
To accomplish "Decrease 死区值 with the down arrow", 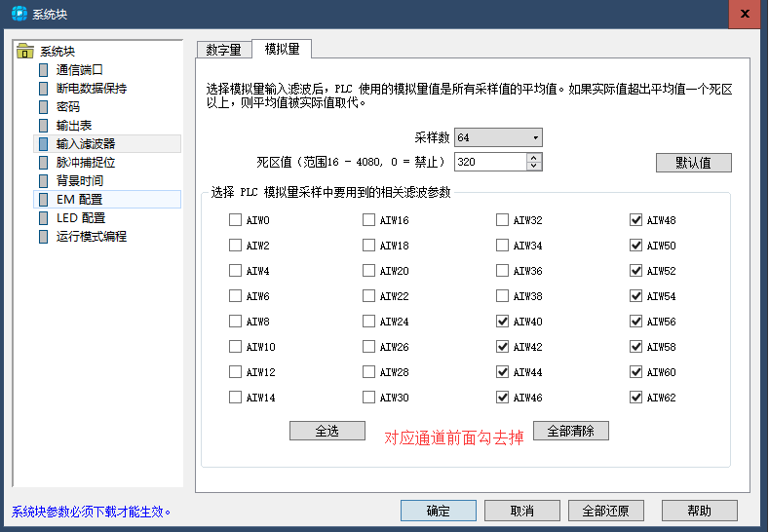I will 534,167.
